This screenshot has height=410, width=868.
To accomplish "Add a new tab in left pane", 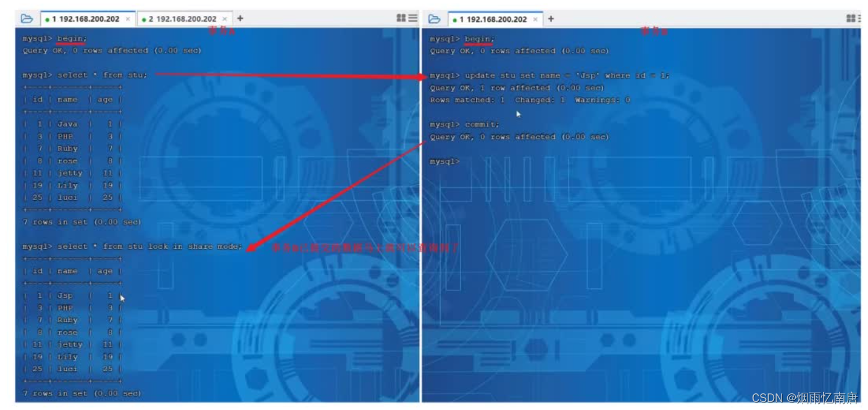I will [x=240, y=19].
